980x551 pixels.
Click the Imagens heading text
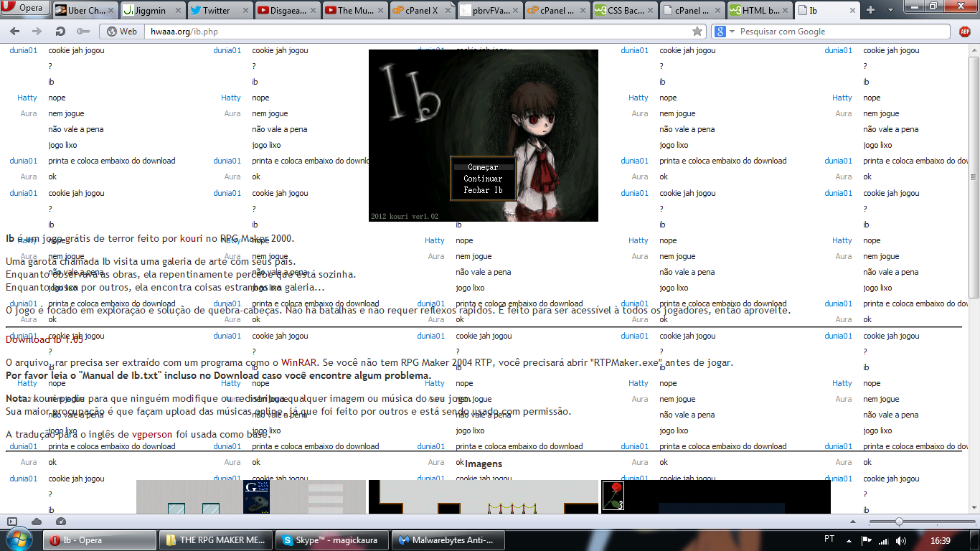click(x=484, y=464)
